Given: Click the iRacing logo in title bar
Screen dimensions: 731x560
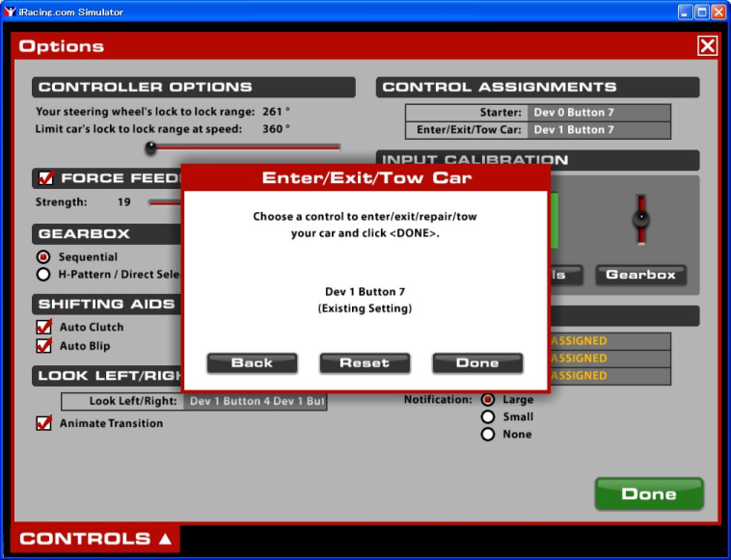Looking at the screenshot, I should coord(10,12).
